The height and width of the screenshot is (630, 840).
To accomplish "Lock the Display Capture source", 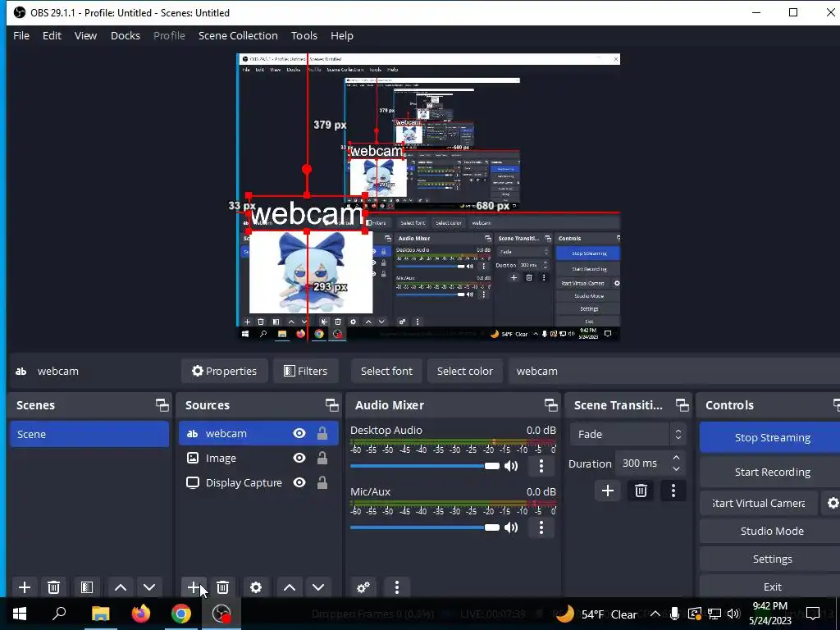I will click(x=322, y=482).
